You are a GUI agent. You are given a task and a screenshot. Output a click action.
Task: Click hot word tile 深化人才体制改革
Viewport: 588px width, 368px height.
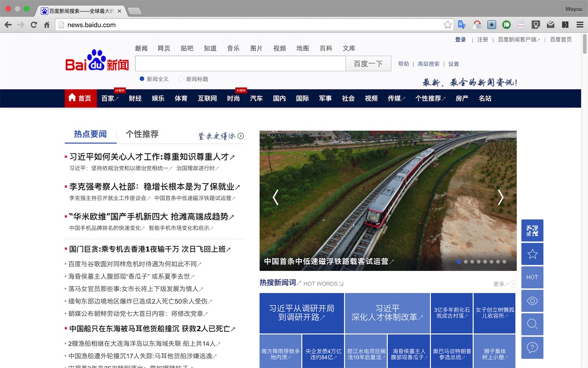click(x=387, y=313)
